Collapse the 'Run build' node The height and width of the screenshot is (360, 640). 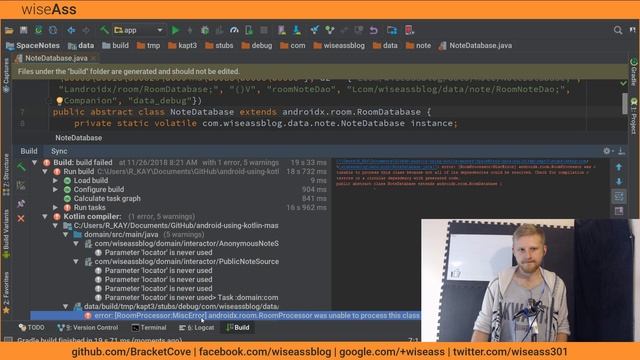45,171
